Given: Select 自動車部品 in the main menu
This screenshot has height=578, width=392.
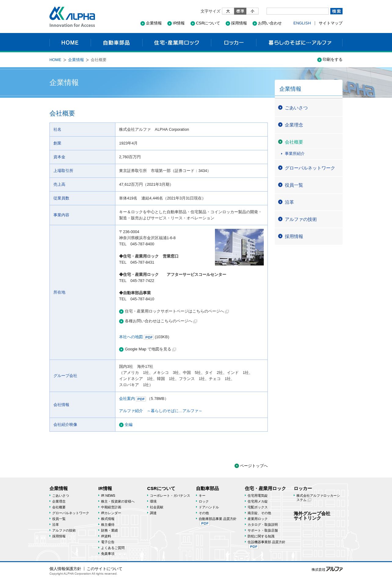Looking at the screenshot, I should (116, 43).
